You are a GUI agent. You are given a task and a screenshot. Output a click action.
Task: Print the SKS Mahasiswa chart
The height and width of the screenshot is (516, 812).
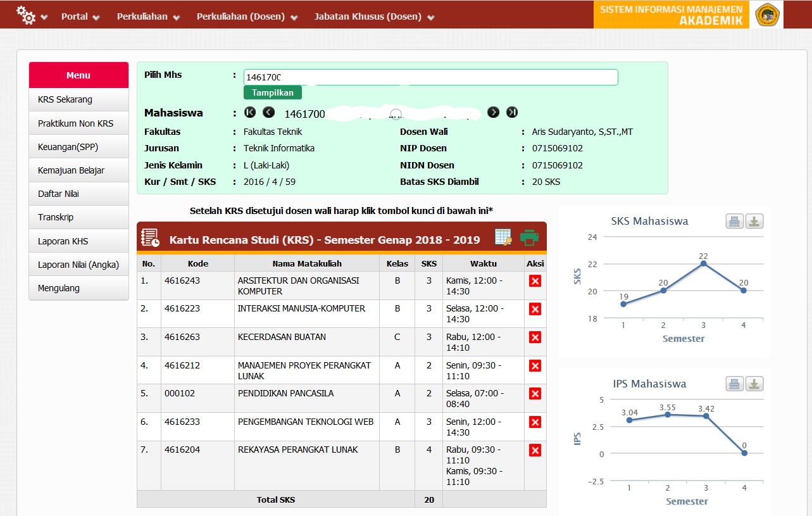point(734,222)
